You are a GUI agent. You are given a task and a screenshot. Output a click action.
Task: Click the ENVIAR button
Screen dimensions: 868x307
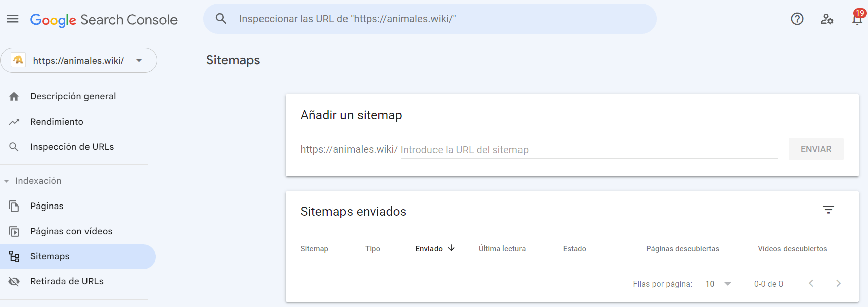point(816,149)
